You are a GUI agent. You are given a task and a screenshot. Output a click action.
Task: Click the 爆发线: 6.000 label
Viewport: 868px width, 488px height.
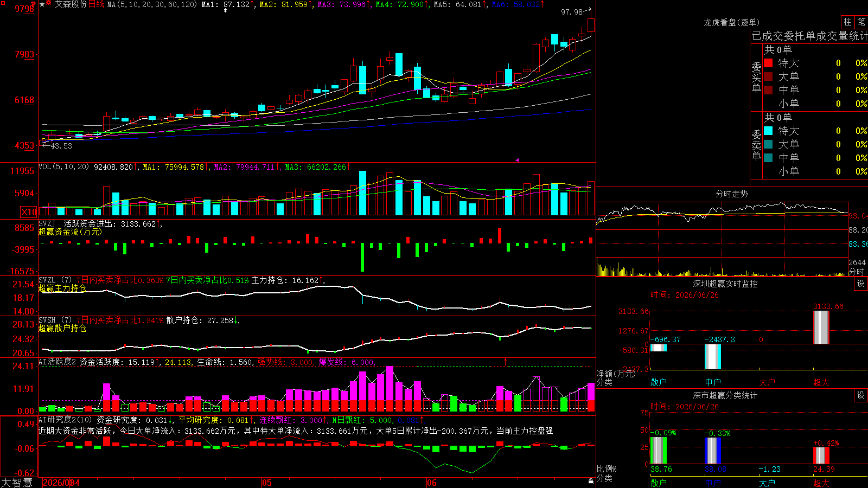(346, 362)
